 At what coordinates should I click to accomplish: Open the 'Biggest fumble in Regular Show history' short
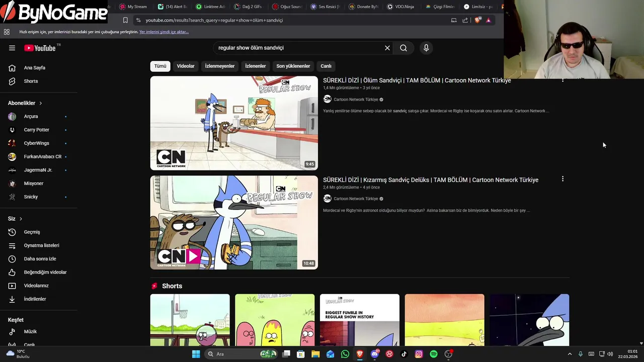click(x=360, y=320)
